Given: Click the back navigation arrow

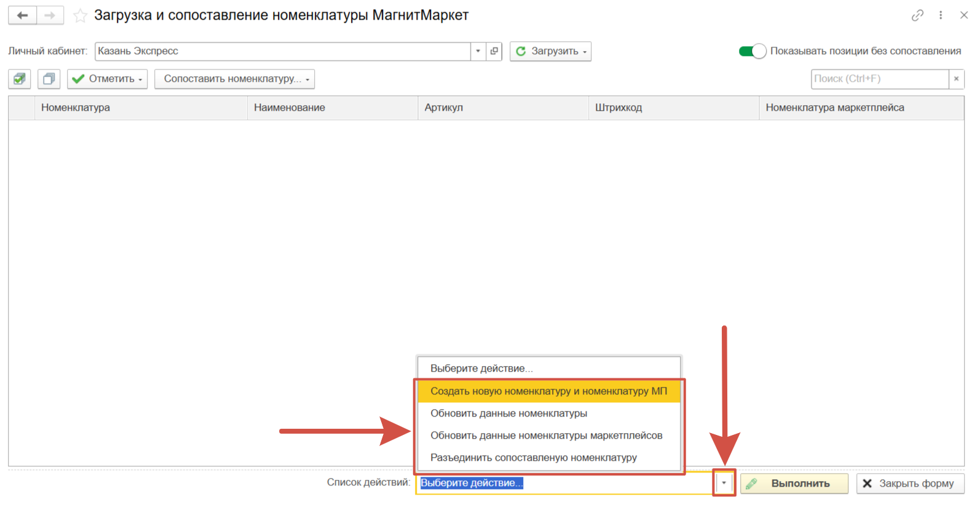Looking at the screenshot, I should coord(23,15).
